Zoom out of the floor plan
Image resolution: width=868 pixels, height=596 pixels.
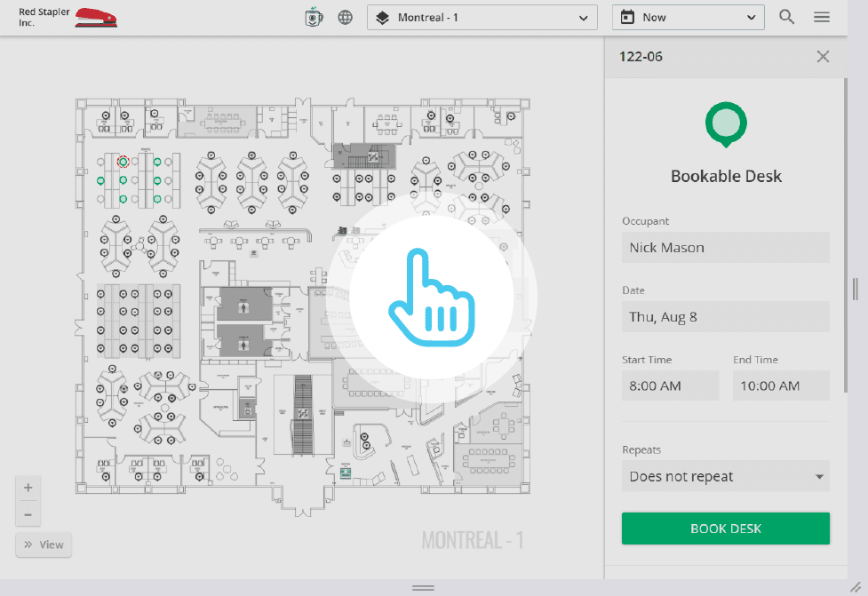28,513
